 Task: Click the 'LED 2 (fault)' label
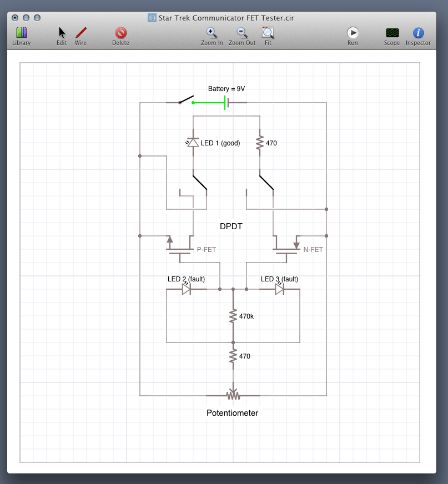pos(186,279)
